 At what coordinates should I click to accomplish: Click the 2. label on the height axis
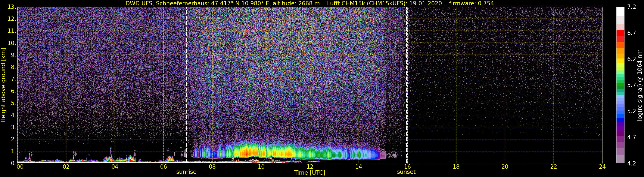(x=13, y=139)
